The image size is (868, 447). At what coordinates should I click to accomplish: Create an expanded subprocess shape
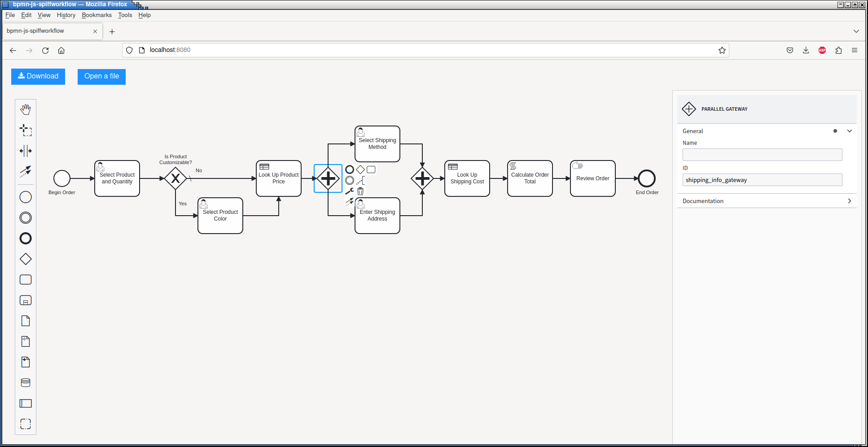pyautogui.click(x=26, y=300)
